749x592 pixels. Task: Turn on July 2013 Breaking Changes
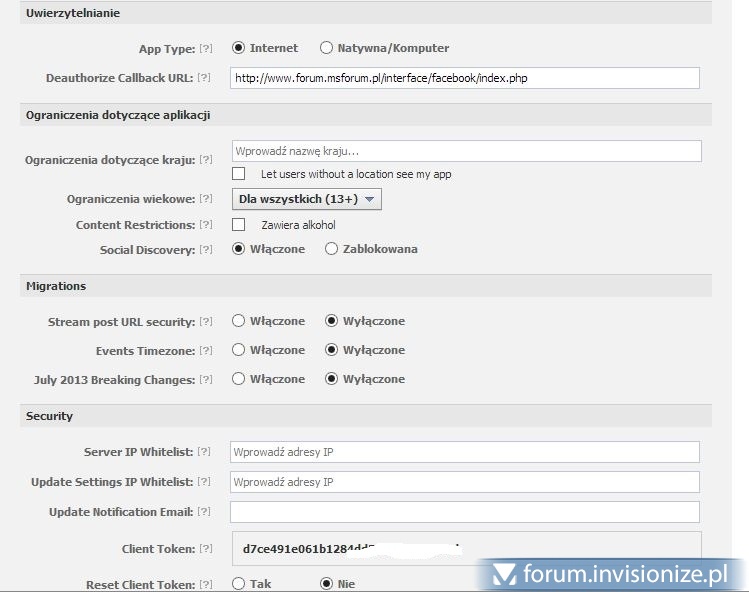(x=238, y=379)
